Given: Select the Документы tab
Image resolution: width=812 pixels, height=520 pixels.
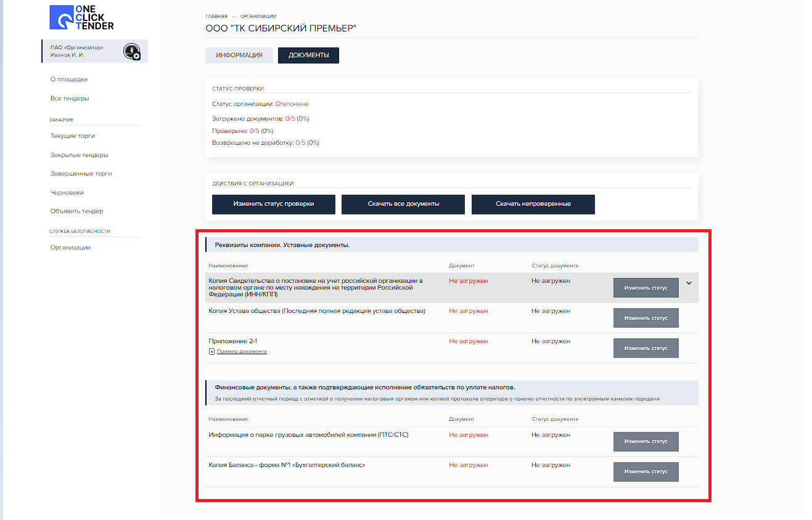Looking at the screenshot, I should point(308,55).
